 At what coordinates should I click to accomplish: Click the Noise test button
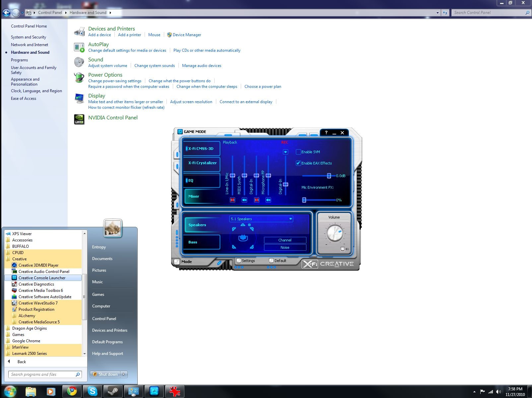pyautogui.click(x=285, y=247)
